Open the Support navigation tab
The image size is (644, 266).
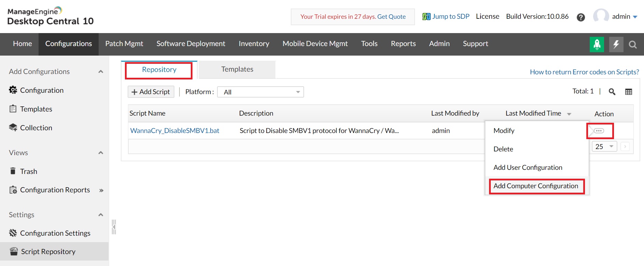(475, 44)
